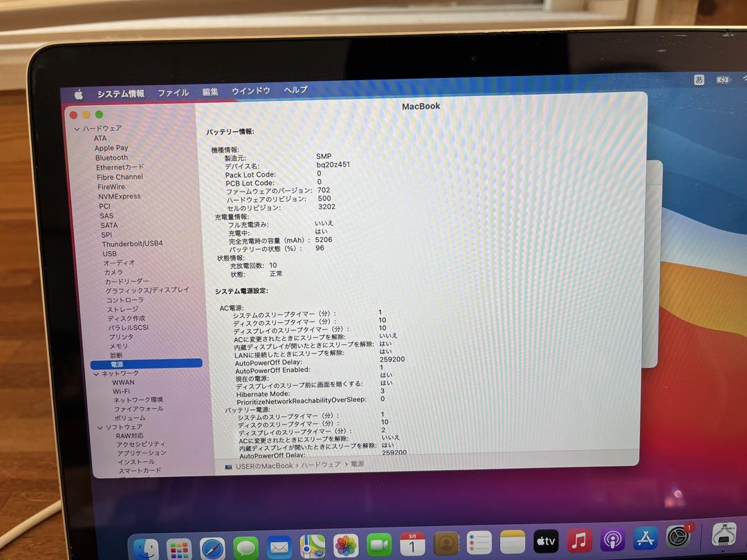Click computer icon in path bar
Viewport: 747px width, 560px height.
coord(229,467)
